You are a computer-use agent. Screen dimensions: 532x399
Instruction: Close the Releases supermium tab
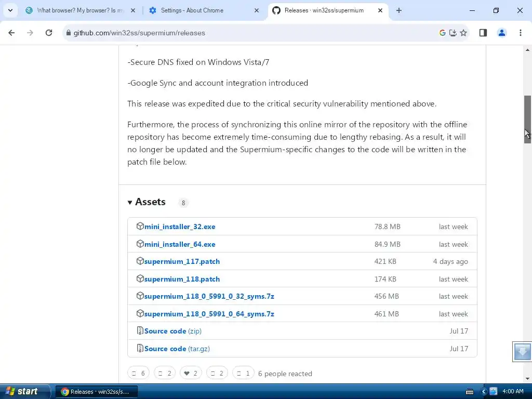click(x=380, y=10)
